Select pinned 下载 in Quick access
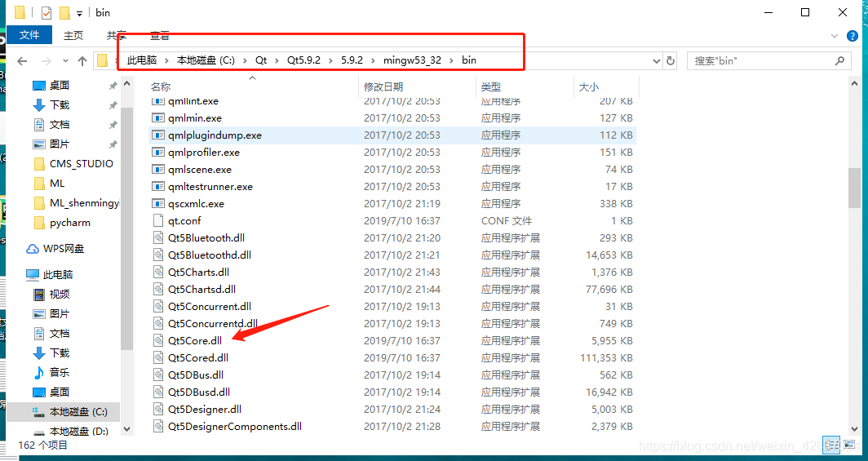868x461 pixels. click(60, 104)
